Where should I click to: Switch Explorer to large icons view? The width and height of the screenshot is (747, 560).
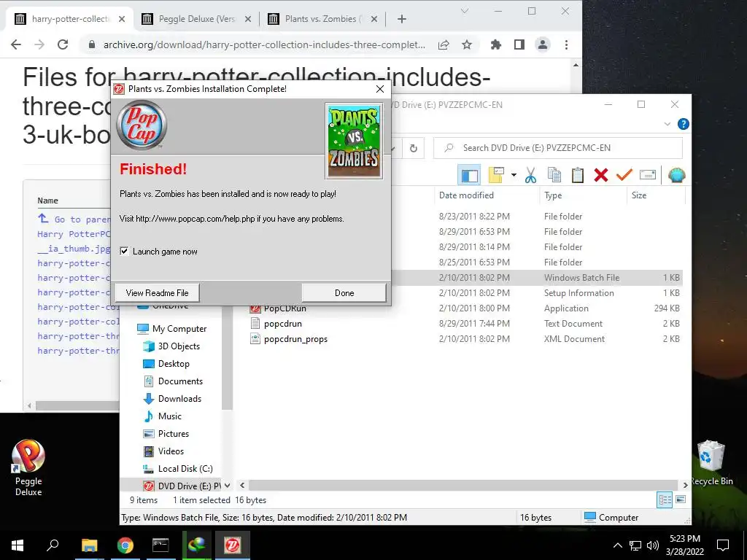pyautogui.click(x=681, y=499)
